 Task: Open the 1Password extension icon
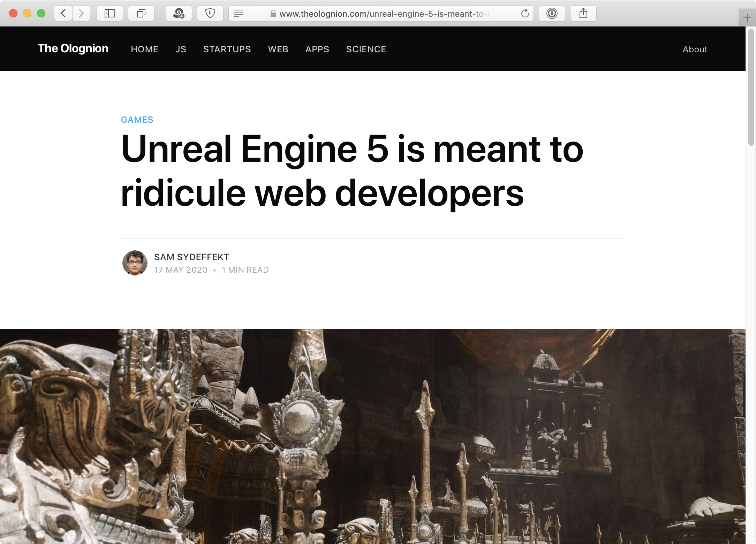(x=552, y=14)
